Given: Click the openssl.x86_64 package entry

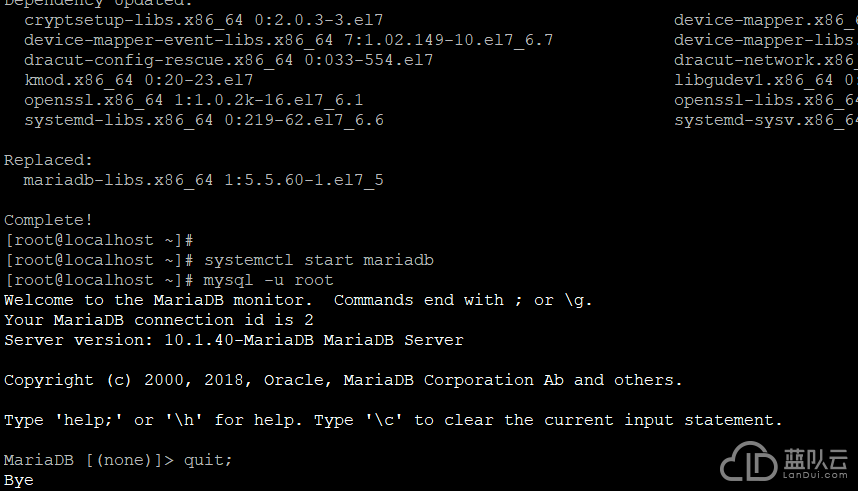Looking at the screenshot, I should [194, 100].
